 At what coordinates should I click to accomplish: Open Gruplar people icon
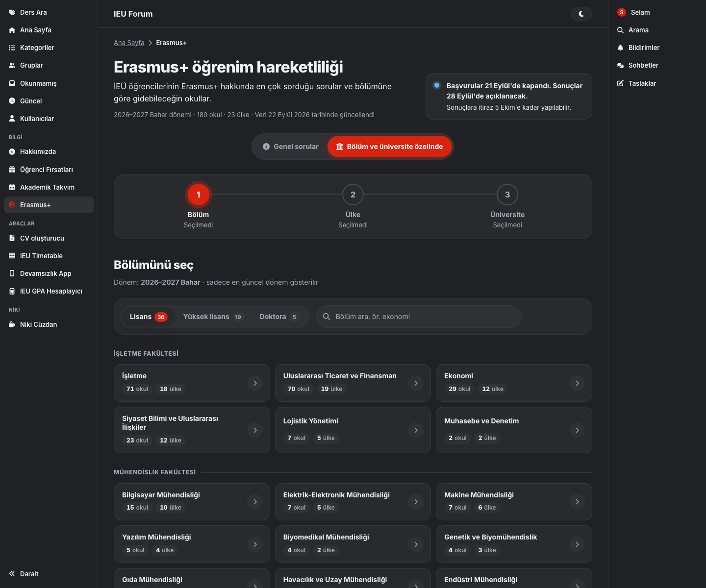[x=12, y=65]
